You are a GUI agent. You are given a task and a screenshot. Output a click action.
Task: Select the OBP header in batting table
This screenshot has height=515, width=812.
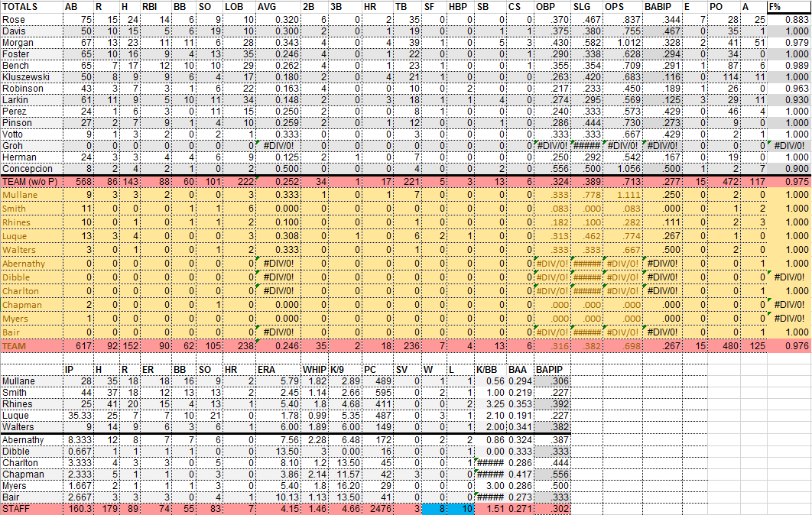[x=552, y=7]
